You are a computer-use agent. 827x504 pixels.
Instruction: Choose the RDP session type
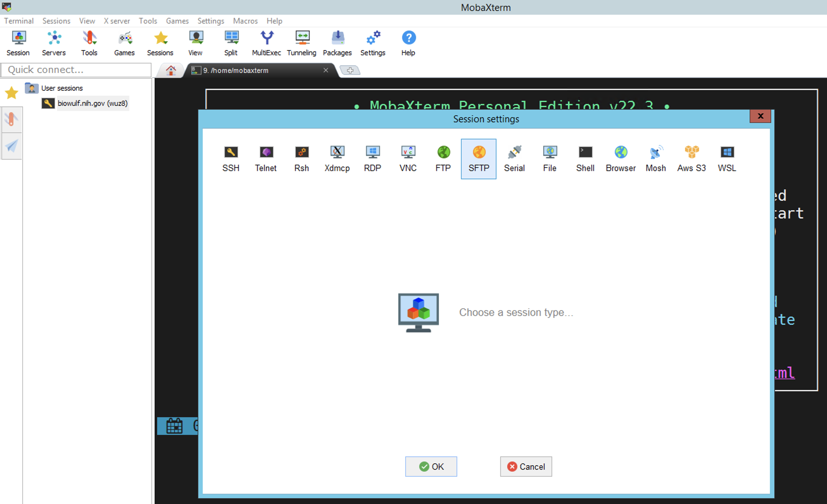tap(372, 159)
